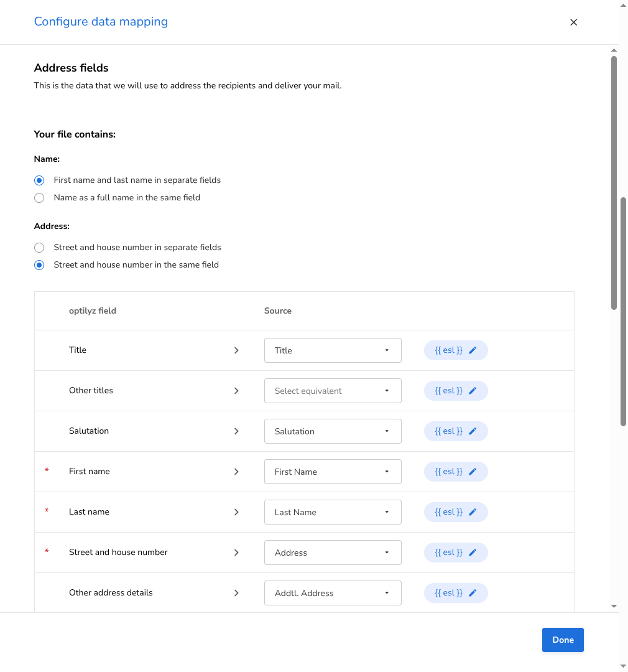Click the 'Other address details' field label

pyautogui.click(x=111, y=593)
